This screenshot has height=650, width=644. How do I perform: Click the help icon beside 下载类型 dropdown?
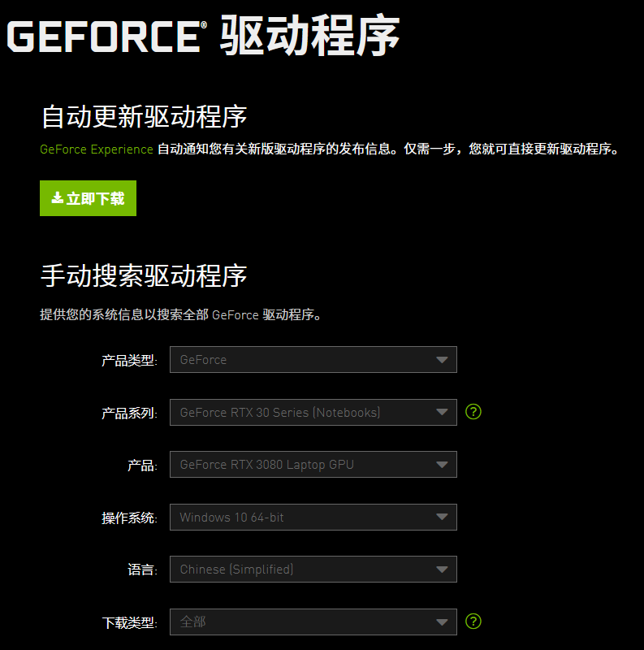473,622
